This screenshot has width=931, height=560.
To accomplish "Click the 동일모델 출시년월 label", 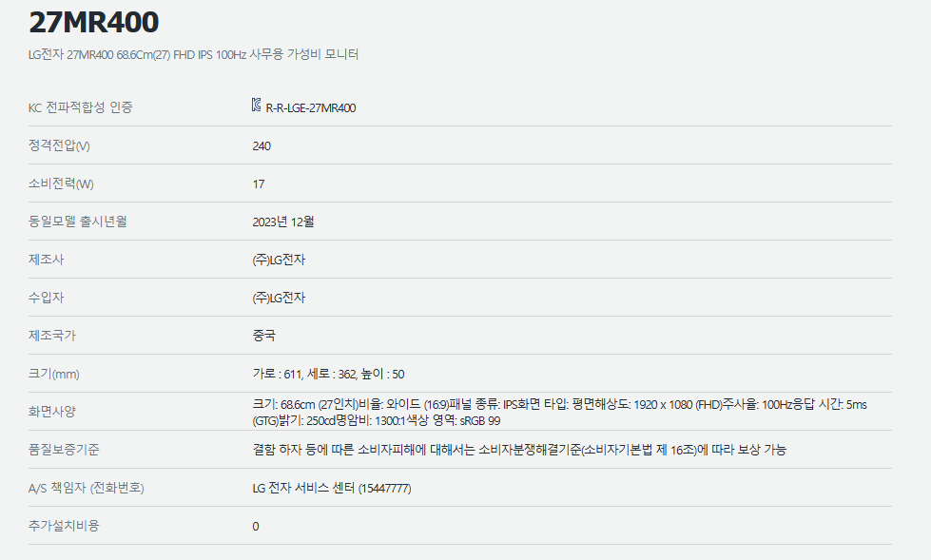I will pos(77,222).
